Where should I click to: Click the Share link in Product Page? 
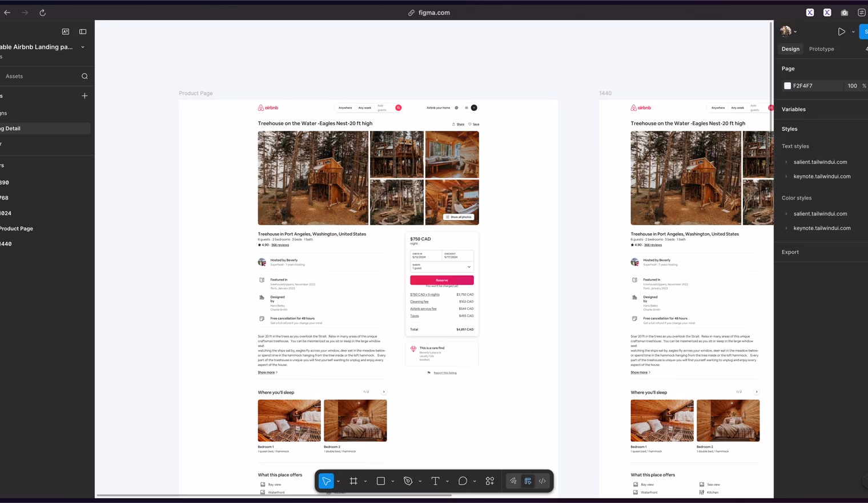(x=459, y=124)
